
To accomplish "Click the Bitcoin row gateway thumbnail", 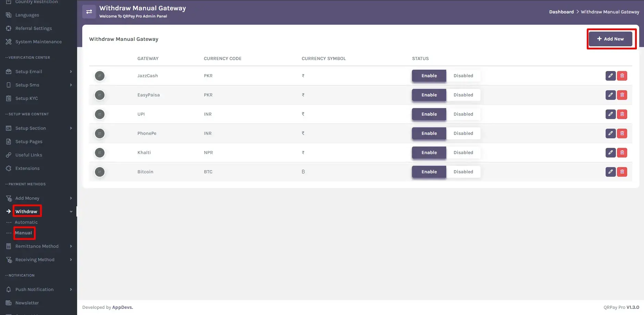I will pyautogui.click(x=100, y=172).
